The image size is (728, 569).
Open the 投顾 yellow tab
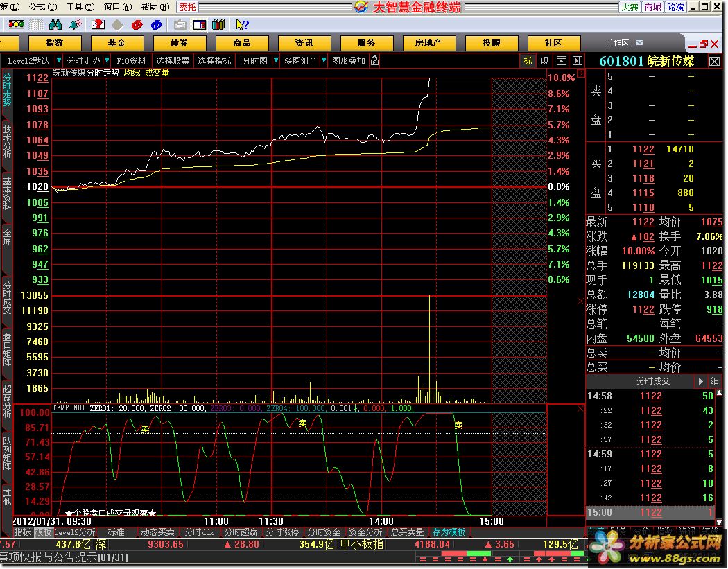491,43
